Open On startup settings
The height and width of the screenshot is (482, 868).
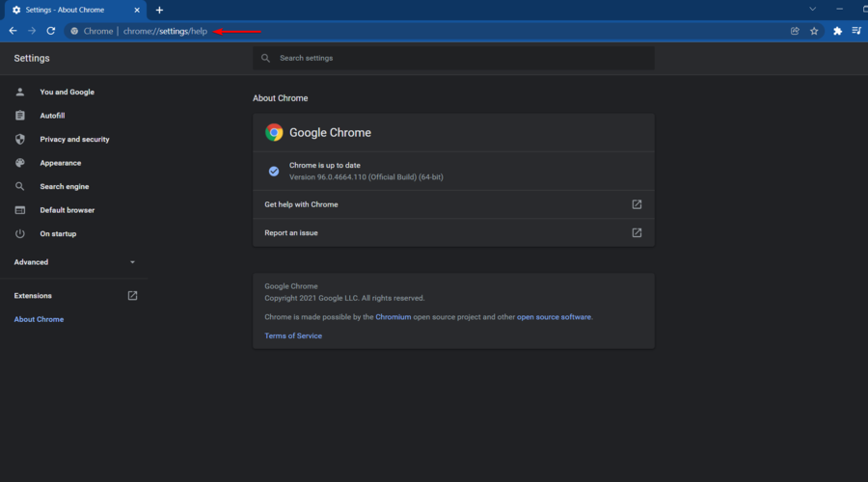pos(58,234)
